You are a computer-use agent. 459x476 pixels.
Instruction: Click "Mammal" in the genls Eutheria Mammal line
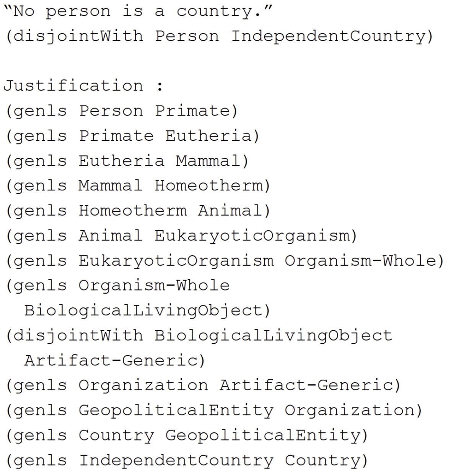[208, 161]
